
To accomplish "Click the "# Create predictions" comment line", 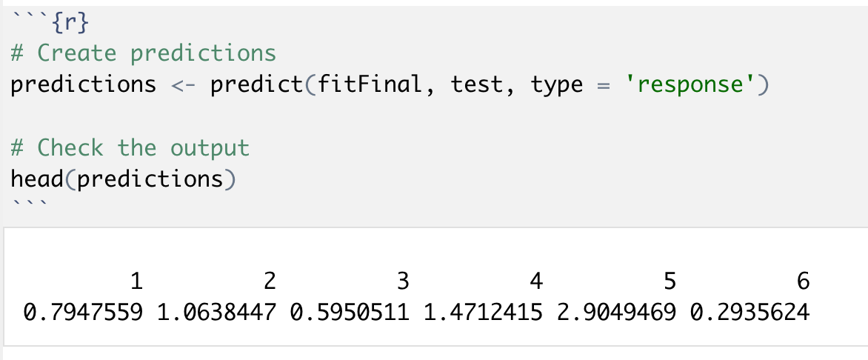I will click(x=143, y=53).
